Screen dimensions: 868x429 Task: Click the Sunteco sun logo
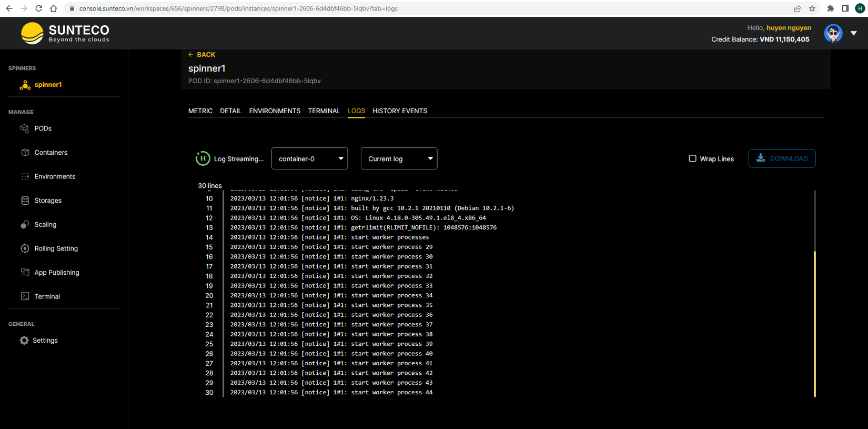(x=32, y=33)
